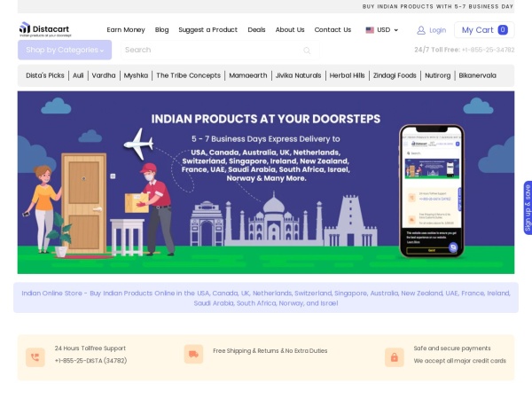Image resolution: width=532 pixels, height=399 pixels.
Task: Click the Indian products doorstep banner
Action: [265, 183]
